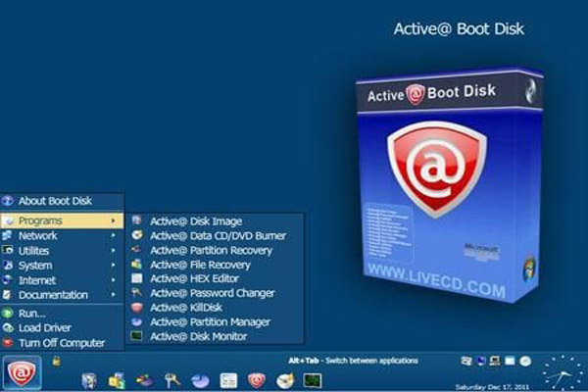Click the Active@ shield start button
588x392 pixels.
click(23, 372)
